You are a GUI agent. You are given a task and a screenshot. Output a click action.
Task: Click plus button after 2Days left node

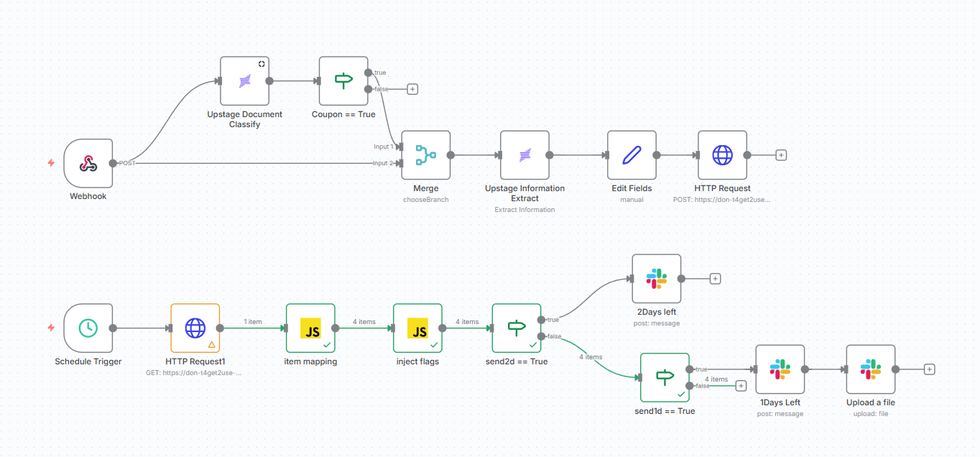(715, 279)
